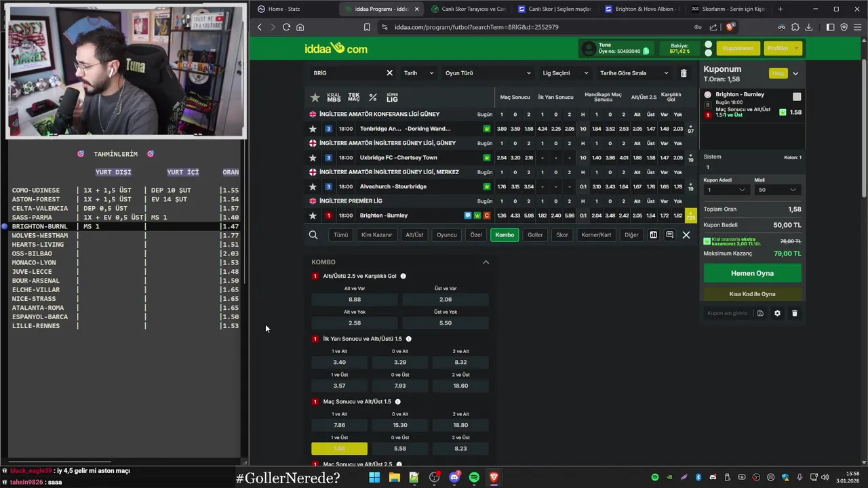Favorite the Alvechurch - Stourbridge star
This screenshot has width=868, height=488.
click(313, 186)
